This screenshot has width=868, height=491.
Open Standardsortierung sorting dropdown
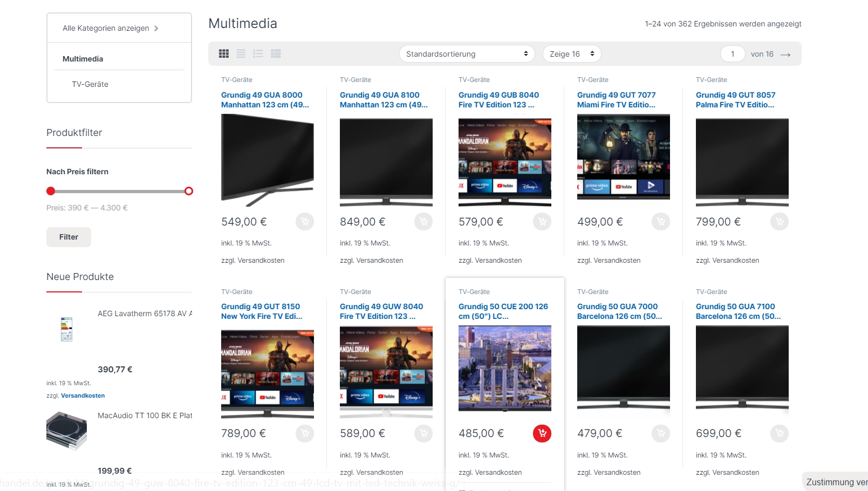click(x=467, y=54)
